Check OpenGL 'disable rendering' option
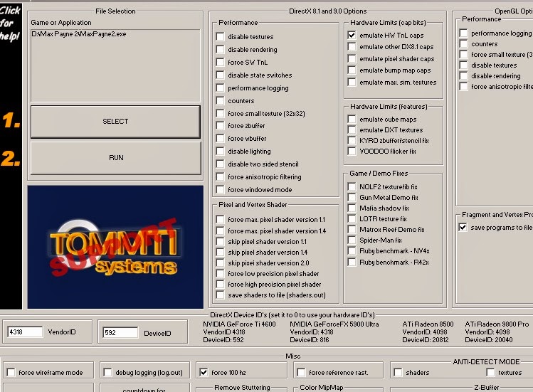 coord(463,76)
